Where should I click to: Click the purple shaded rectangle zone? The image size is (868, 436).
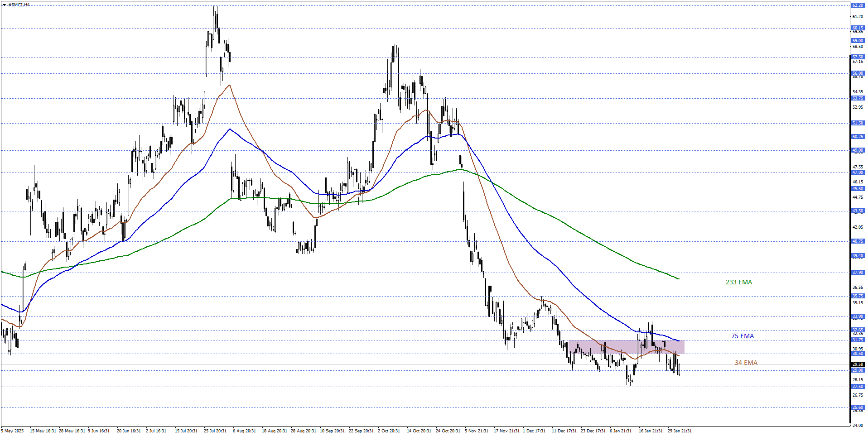625,347
